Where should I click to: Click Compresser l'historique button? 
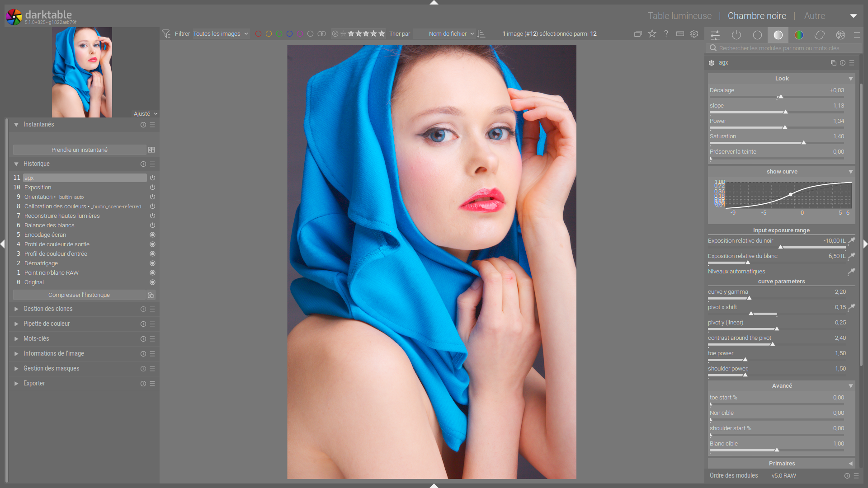pos(79,295)
